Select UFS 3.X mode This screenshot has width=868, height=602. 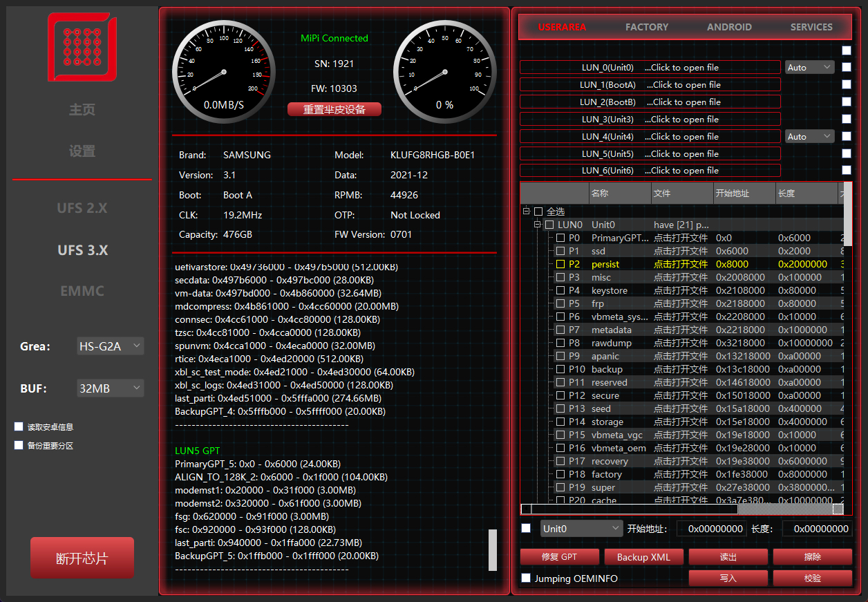click(82, 250)
